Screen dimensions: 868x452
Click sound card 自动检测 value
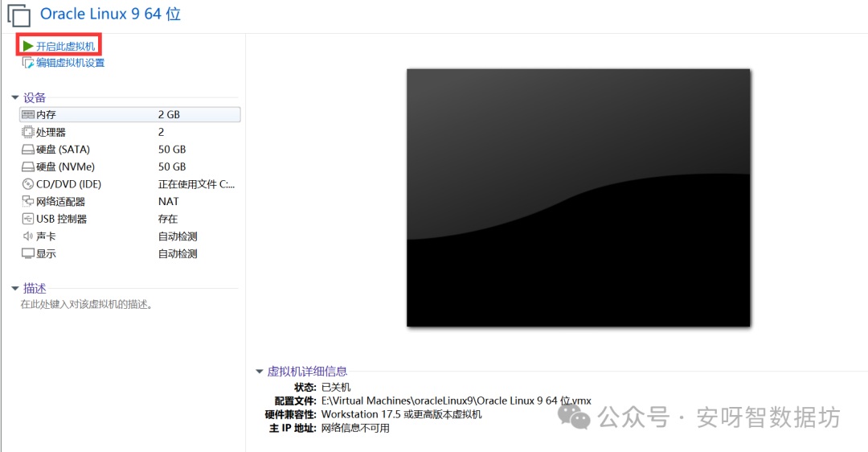178,236
